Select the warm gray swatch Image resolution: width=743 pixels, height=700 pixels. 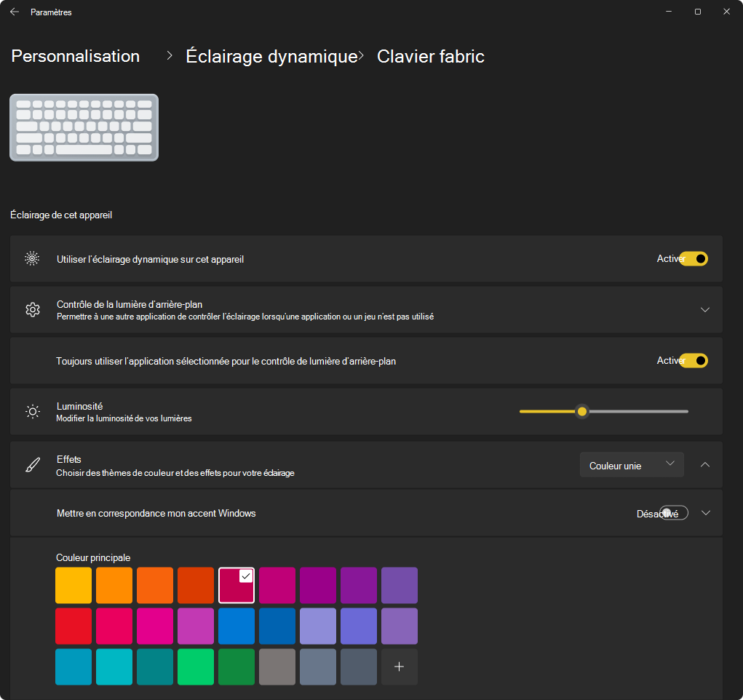(x=277, y=667)
